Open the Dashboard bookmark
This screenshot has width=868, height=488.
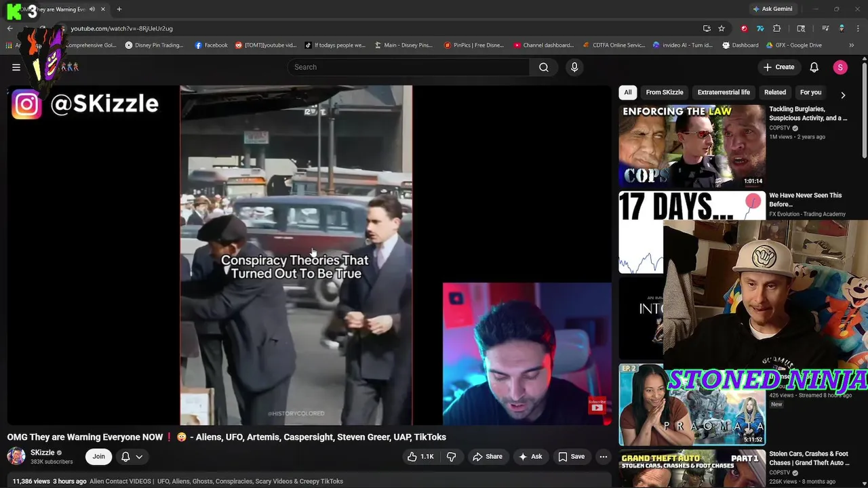[740, 45]
